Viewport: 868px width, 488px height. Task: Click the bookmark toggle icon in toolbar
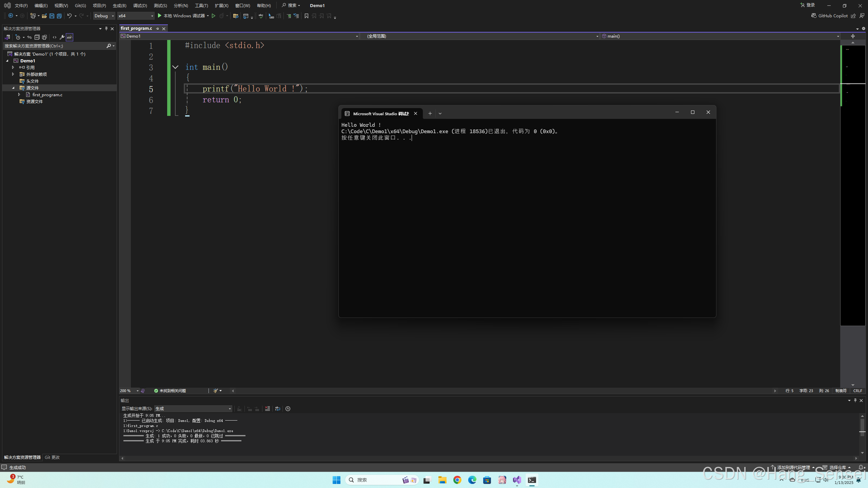tap(307, 16)
